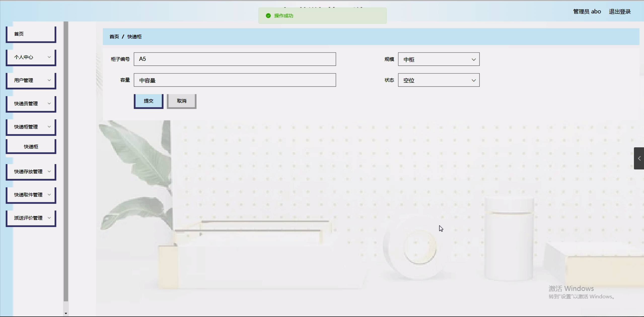Click the 柜子编号 input field
The height and width of the screenshot is (317, 644).
pyautogui.click(x=235, y=59)
